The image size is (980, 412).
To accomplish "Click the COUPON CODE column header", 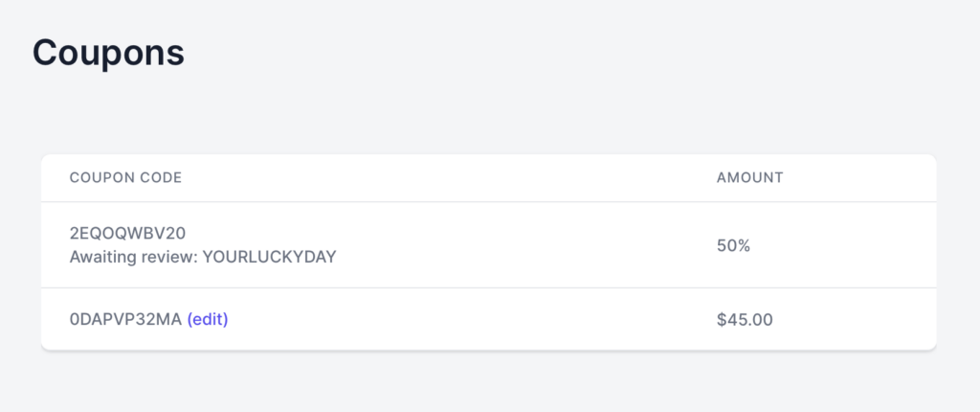I will point(125,178).
